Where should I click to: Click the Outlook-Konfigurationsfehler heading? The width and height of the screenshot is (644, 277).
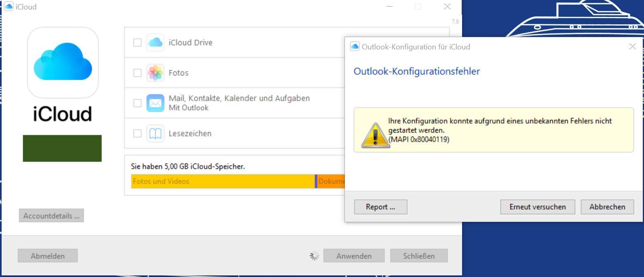(417, 71)
